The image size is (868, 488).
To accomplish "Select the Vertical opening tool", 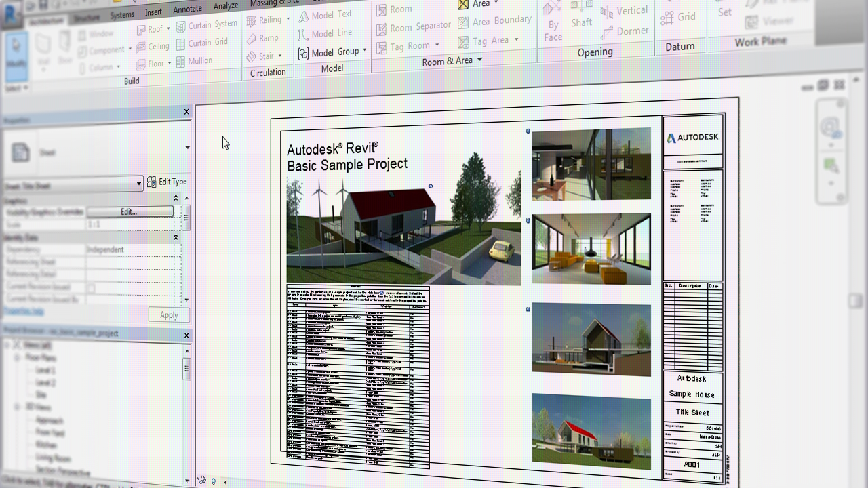I will point(624,11).
